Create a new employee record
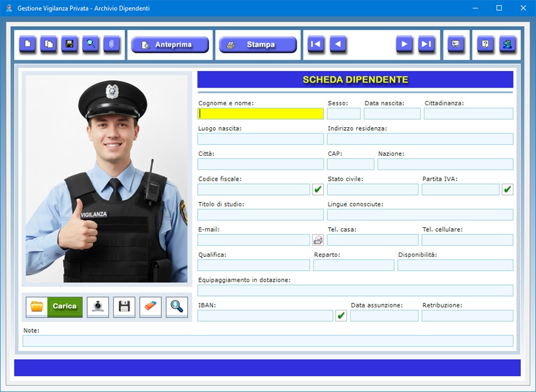The image size is (536, 392). click(27, 44)
